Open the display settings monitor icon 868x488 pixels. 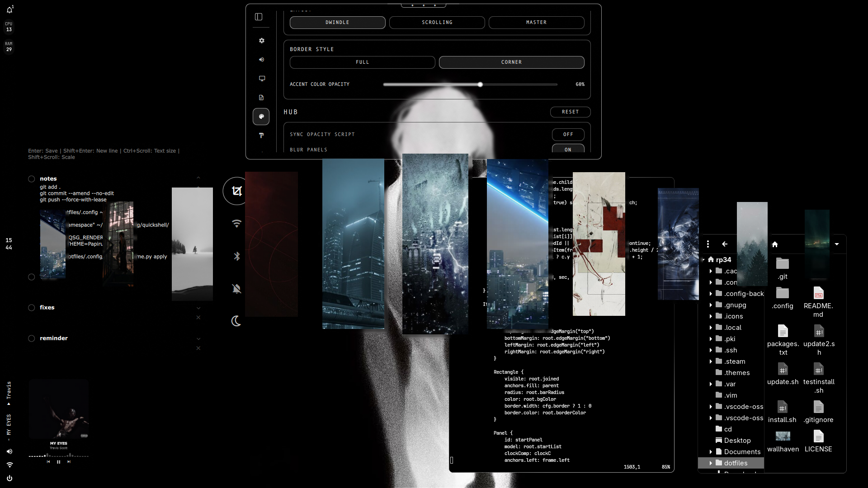click(261, 79)
